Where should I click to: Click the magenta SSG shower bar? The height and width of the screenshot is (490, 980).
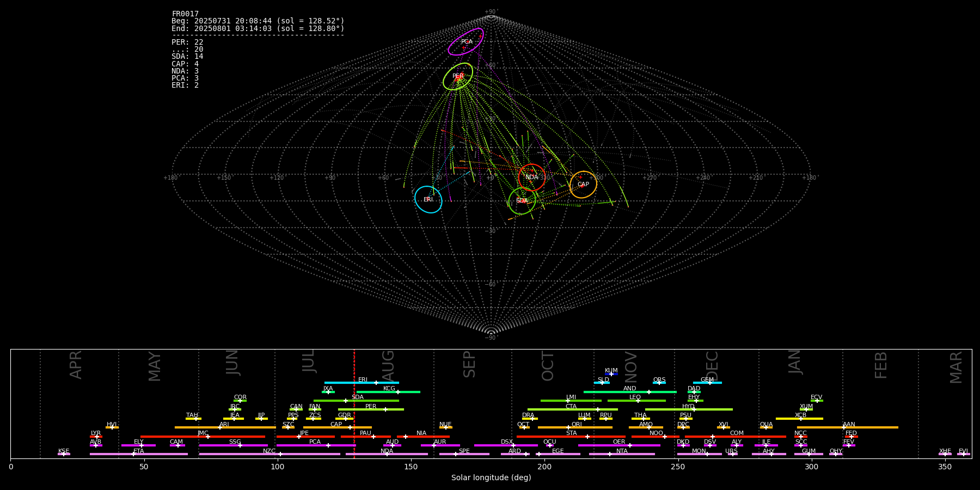(234, 445)
